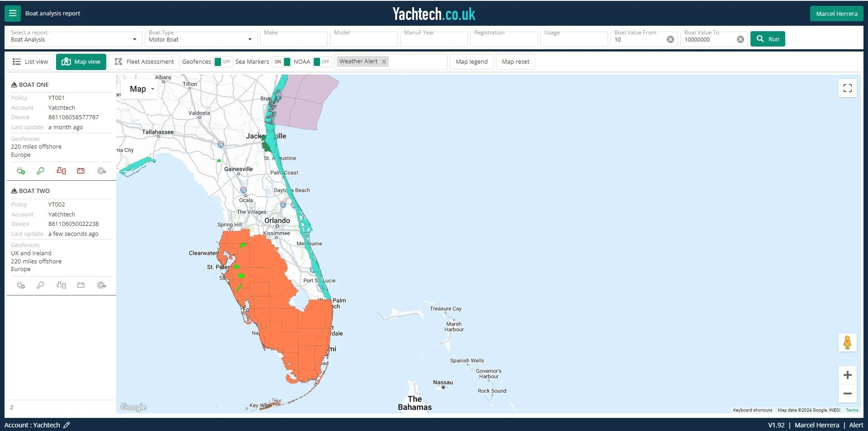Image resolution: width=868 pixels, height=431 pixels.
Task: Click BOAT ONE policy YT001
Action: (x=57, y=98)
